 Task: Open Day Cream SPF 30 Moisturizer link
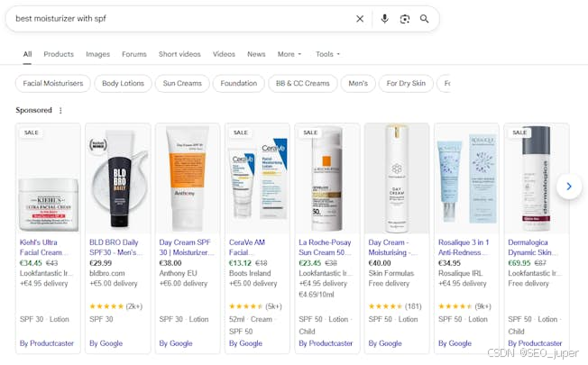pyautogui.click(x=187, y=247)
